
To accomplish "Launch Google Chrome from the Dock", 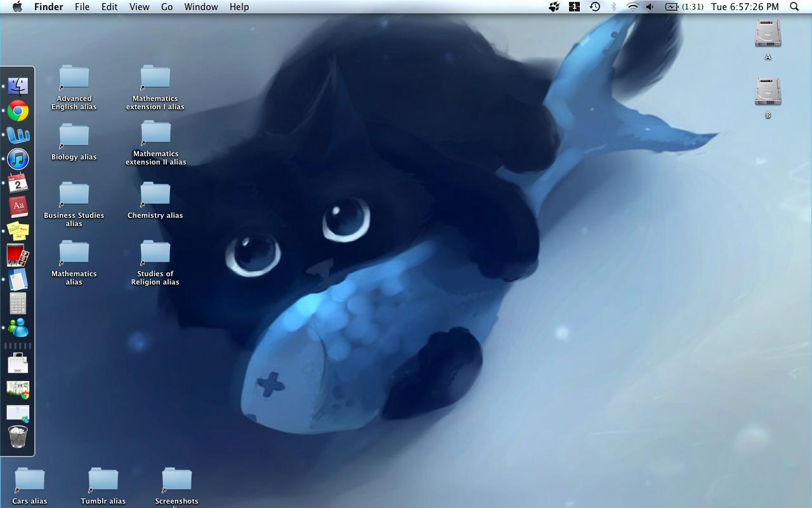I will pos(18,111).
